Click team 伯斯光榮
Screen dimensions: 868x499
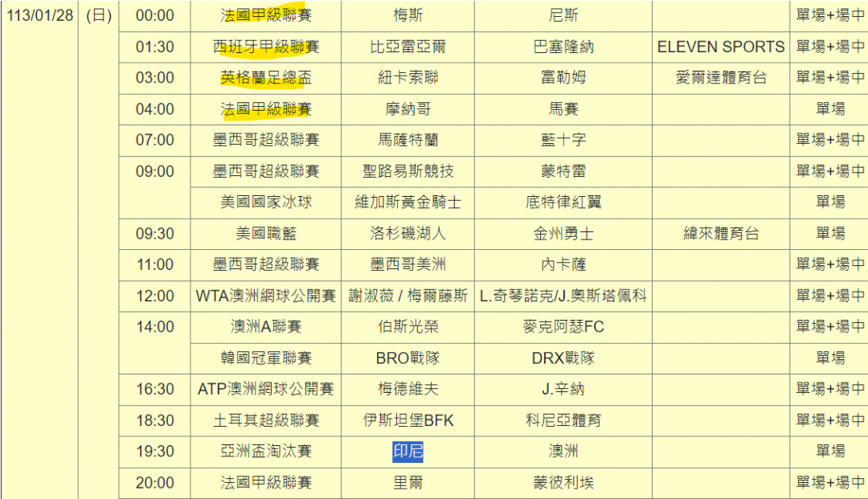(408, 327)
